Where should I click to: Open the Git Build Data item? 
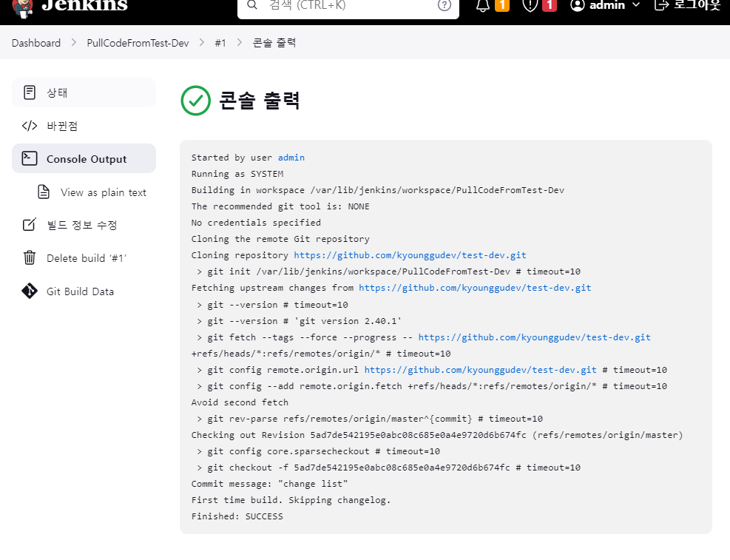click(84, 291)
